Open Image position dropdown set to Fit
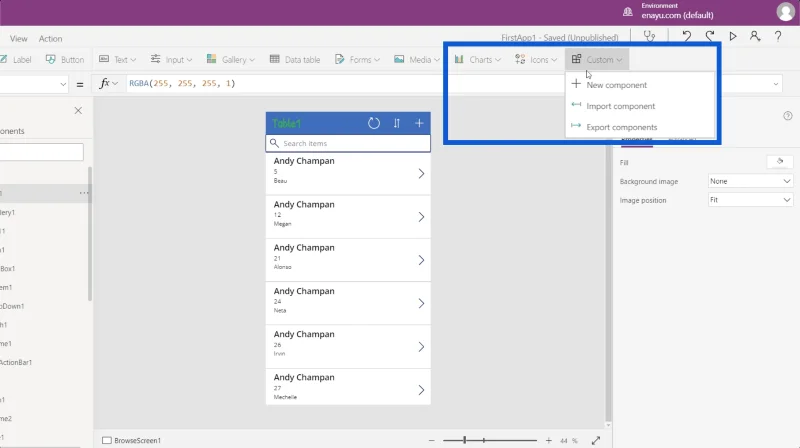The height and width of the screenshot is (448, 800). click(750, 200)
